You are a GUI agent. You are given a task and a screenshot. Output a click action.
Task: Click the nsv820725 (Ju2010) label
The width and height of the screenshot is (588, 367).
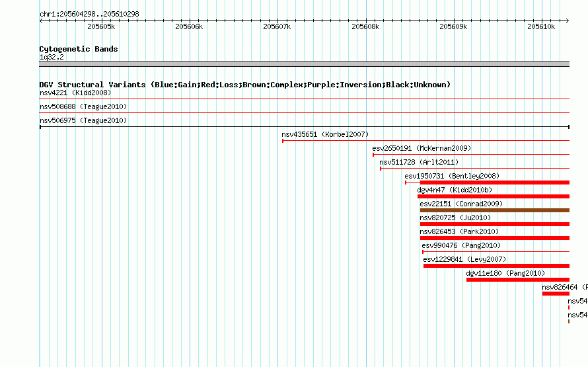coord(455,218)
